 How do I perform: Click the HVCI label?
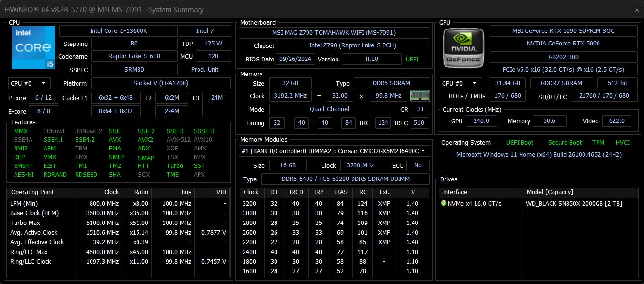623,143
